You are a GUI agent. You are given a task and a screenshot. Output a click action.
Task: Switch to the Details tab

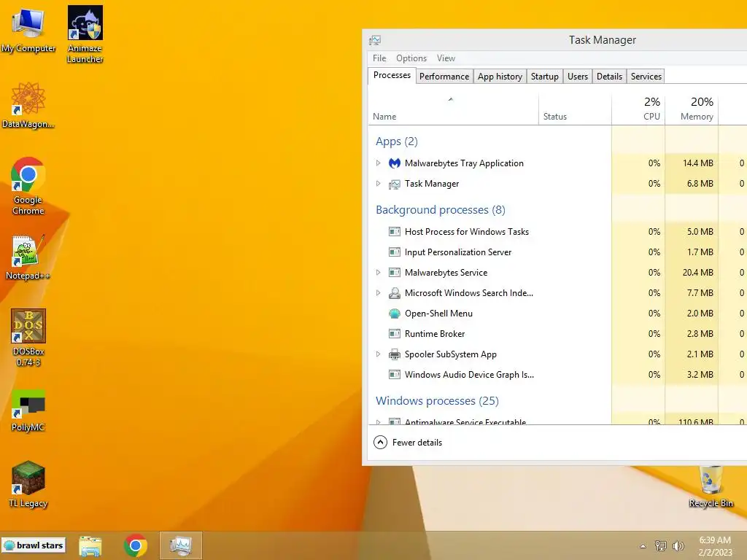[609, 76]
